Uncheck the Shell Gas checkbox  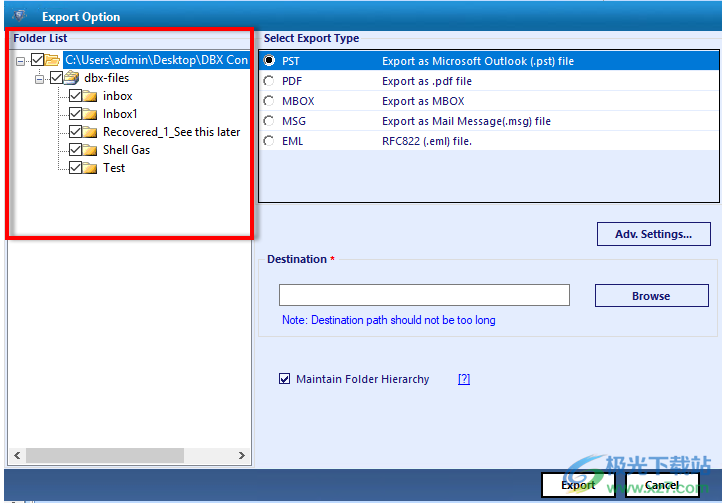point(76,150)
